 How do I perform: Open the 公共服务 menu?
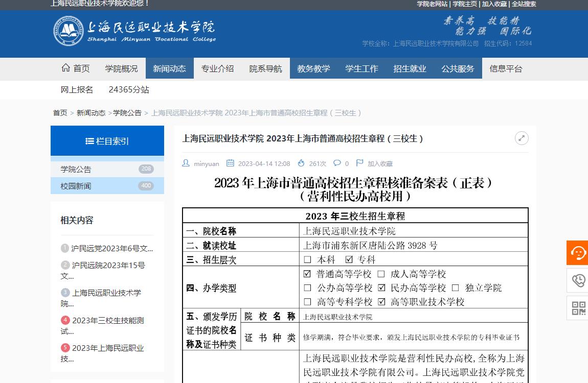[x=458, y=68]
